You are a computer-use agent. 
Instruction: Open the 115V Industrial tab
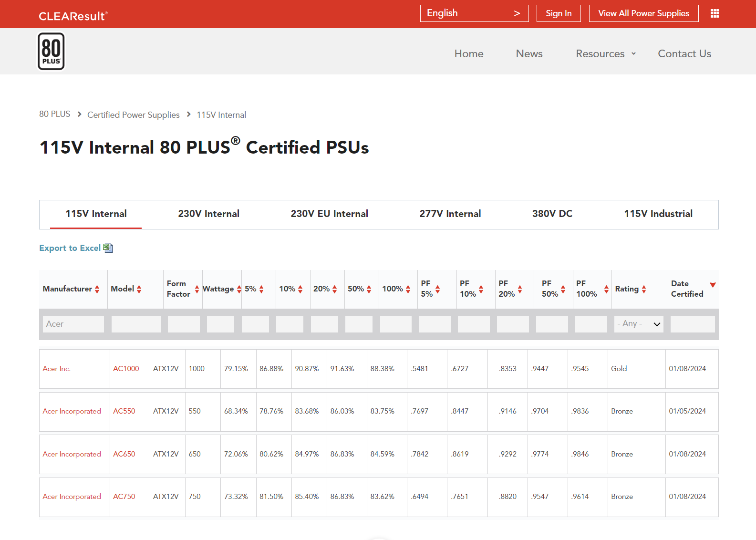(x=658, y=214)
